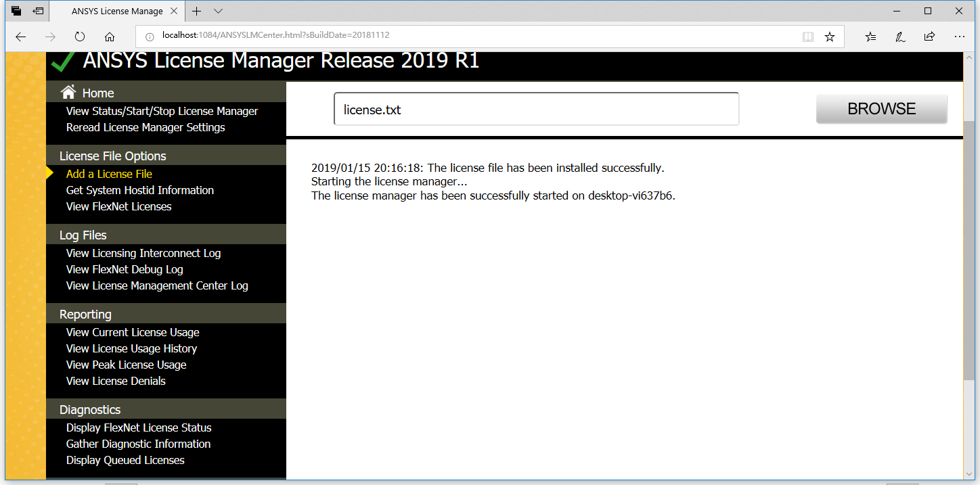Close the ANSYS License Manager tab
The width and height of the screenshot is (980, 485).
(x=174, y=11)
